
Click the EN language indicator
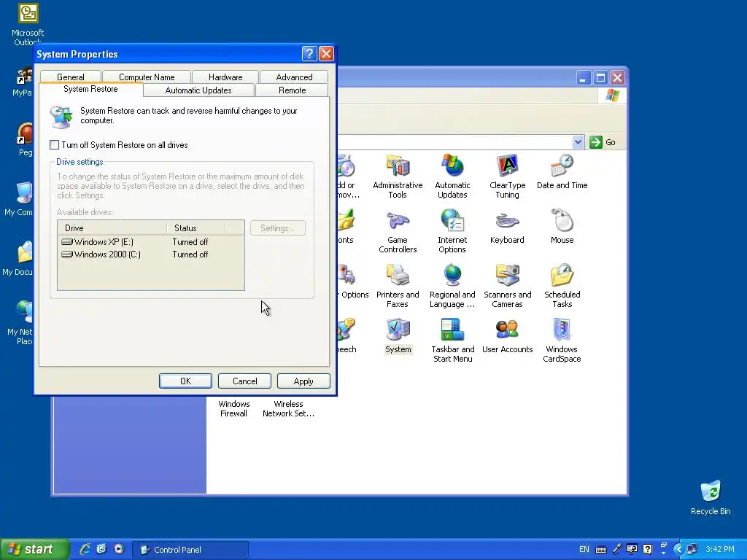584,549
